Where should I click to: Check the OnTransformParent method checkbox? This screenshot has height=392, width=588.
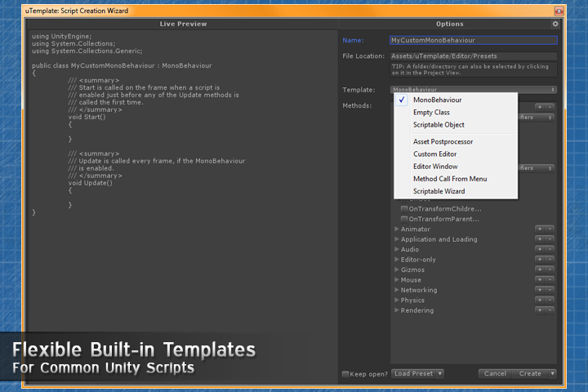404,219
